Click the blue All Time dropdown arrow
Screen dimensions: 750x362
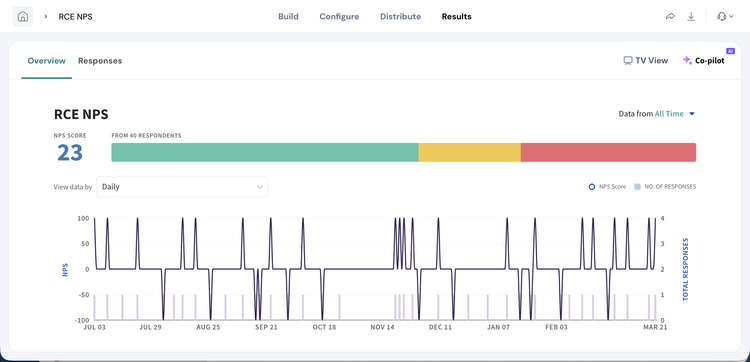click(691, 114)
